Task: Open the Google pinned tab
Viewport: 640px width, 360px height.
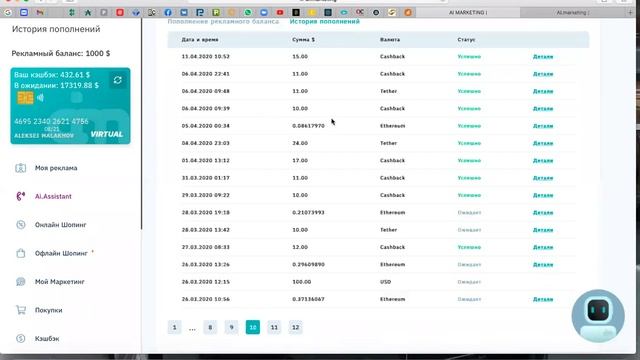Action: tap(8, 13)
